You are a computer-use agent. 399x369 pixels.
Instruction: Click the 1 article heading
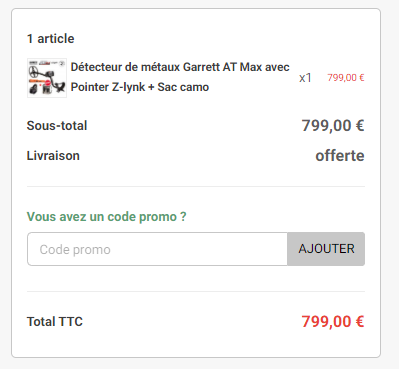[x=51, y=39]
